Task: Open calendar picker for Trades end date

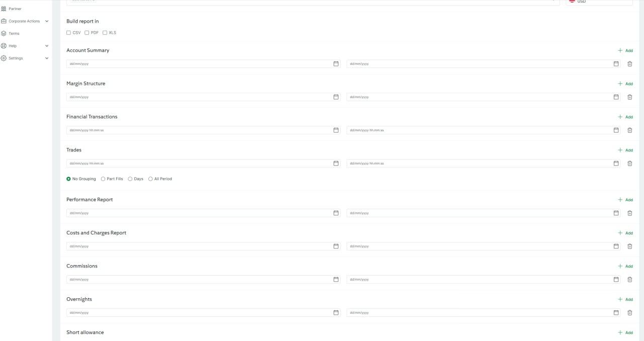Action: pyautogui.click(x=616, y=163)
